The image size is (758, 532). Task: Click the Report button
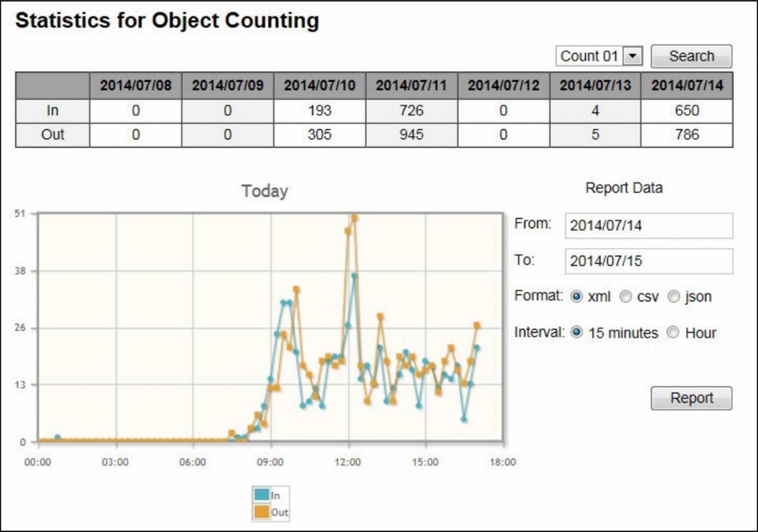tap(691, 398)
